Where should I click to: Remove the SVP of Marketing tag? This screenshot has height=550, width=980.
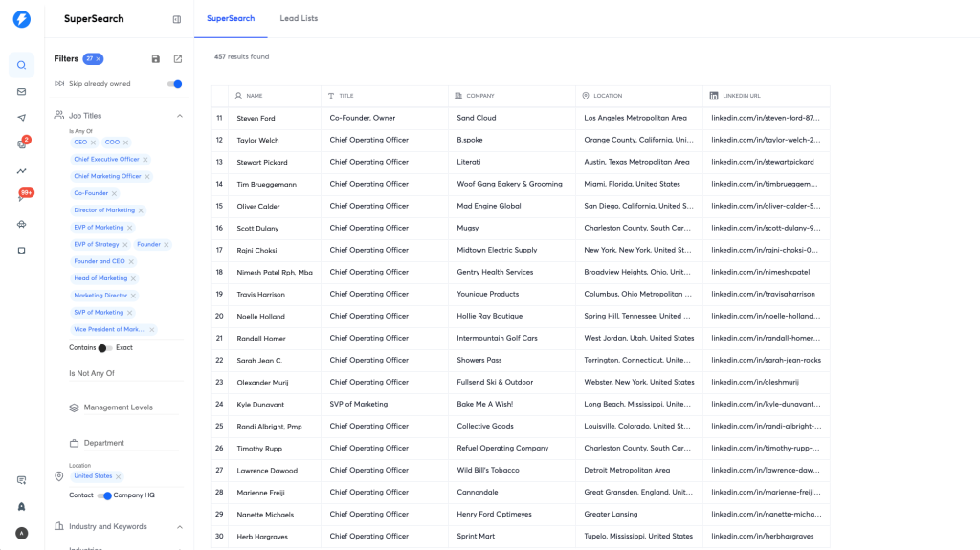click(129, 313)
